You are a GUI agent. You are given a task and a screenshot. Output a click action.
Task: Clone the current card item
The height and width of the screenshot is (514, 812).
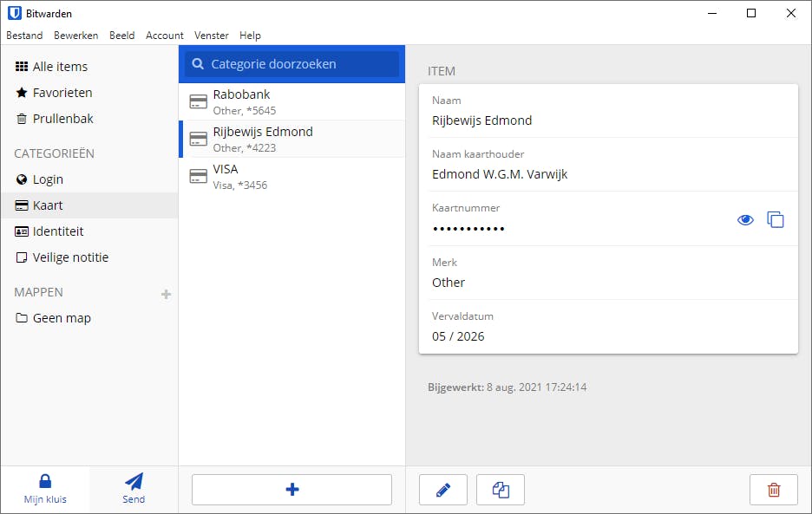(501, 490)
